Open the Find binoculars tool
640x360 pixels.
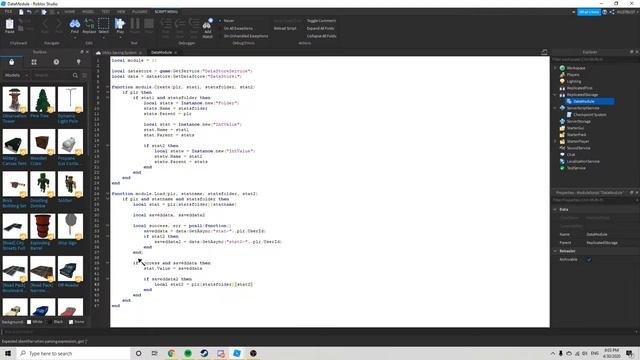(x=75, y=24)
